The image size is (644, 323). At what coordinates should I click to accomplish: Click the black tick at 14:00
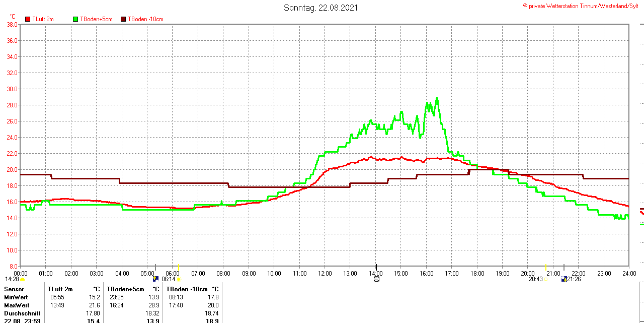pos(376,267)
